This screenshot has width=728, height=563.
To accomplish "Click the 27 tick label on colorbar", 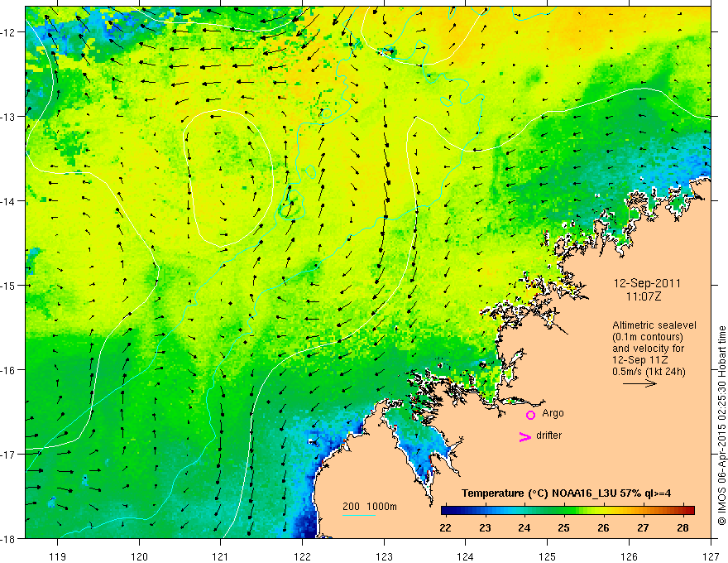I will tap(643, 527).
